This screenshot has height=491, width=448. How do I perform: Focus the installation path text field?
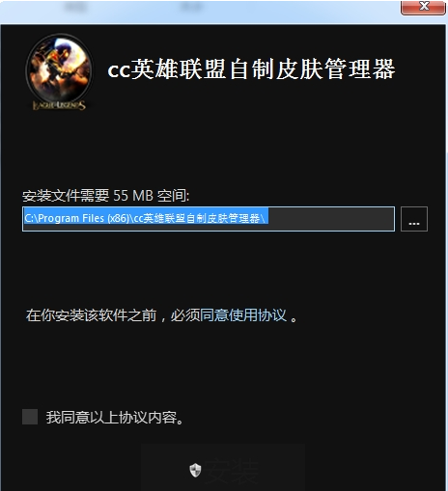click(x=209, y=219)
